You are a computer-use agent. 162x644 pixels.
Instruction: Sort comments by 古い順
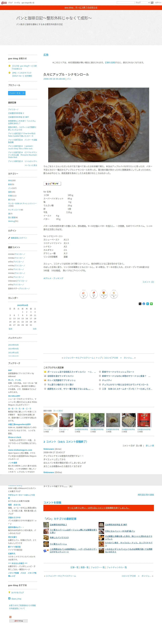coord(139,445)
